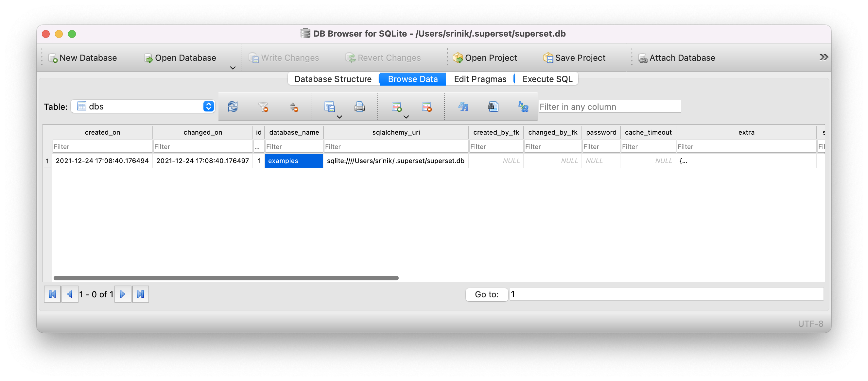Clear all filters with the funnel icon
Screen dimensions: 868x381
(263, 107)
